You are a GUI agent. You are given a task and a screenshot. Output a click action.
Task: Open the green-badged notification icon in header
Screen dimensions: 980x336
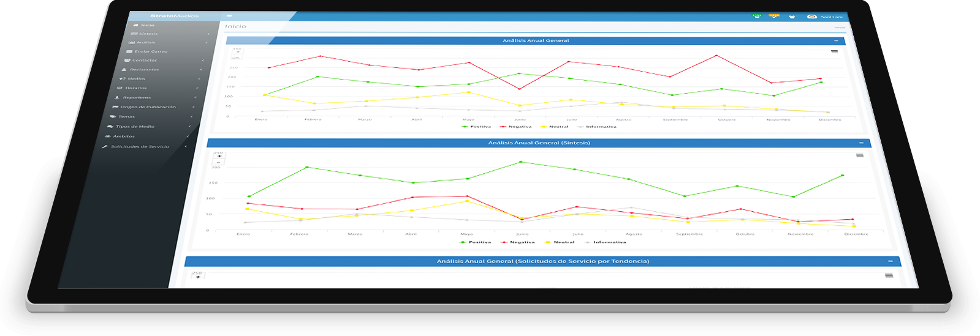(756, 16)
